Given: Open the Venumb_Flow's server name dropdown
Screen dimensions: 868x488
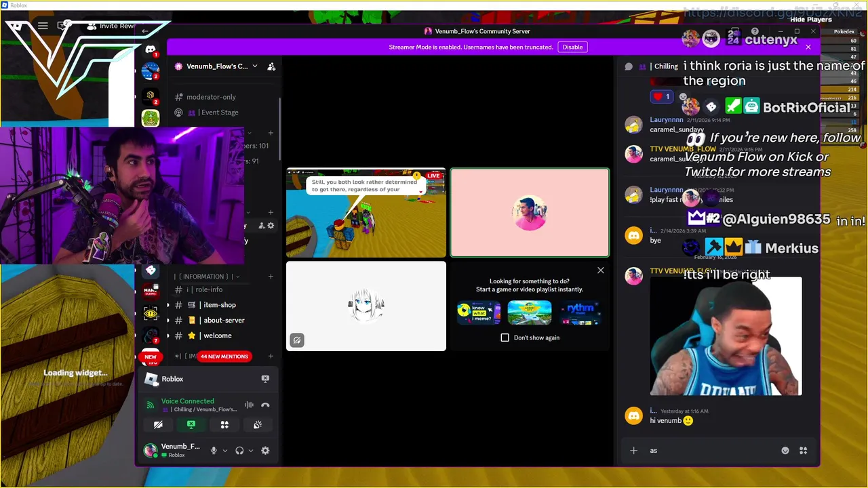Looking at the screenshot, I should 216,66.
